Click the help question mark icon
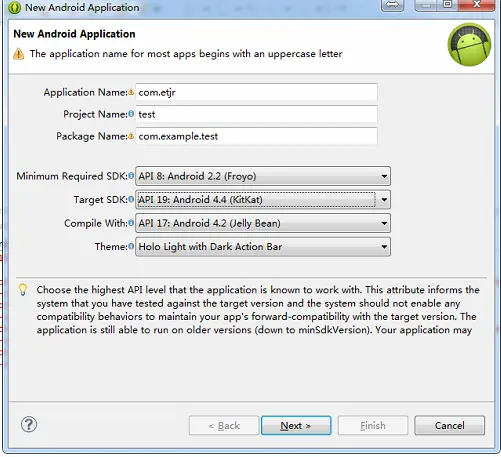Viewport: 501px width, 457px height. (x=29, y=424)
